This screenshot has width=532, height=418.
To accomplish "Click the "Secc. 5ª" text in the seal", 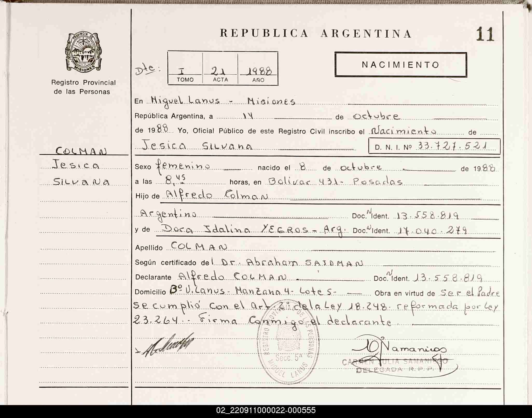I will click(x=289, y=358).
